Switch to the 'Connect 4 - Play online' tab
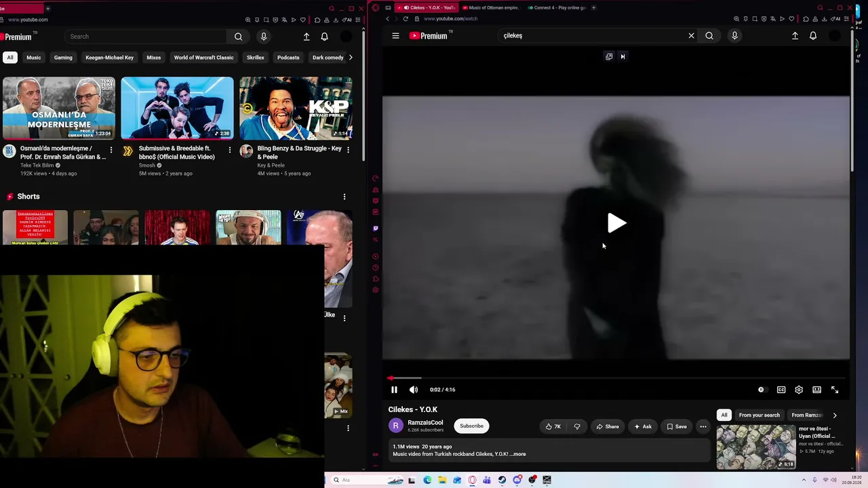The width and height of the screenshot is (868, 488). (x=557, y=7)
